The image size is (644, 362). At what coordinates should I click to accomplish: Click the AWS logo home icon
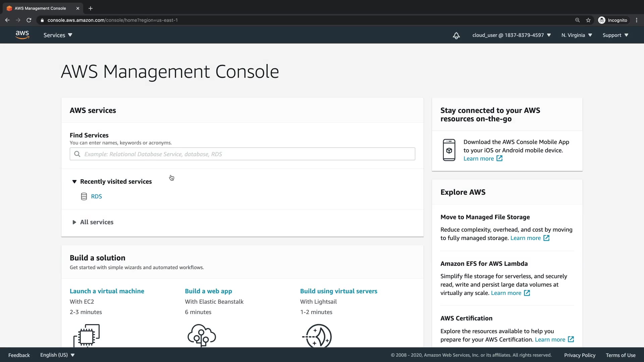[x=22, y=35]
